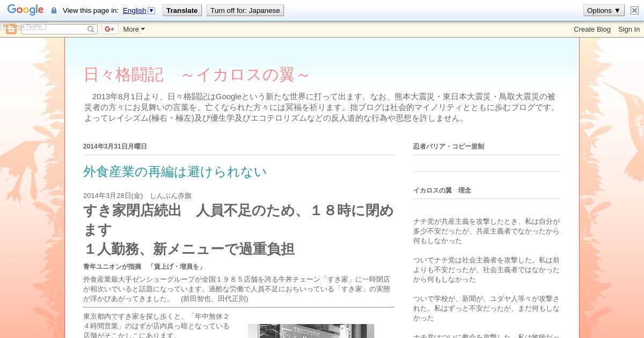Click the secure padlock icon
The height and width of the screenshot is (338, 644).
(54, 11)
